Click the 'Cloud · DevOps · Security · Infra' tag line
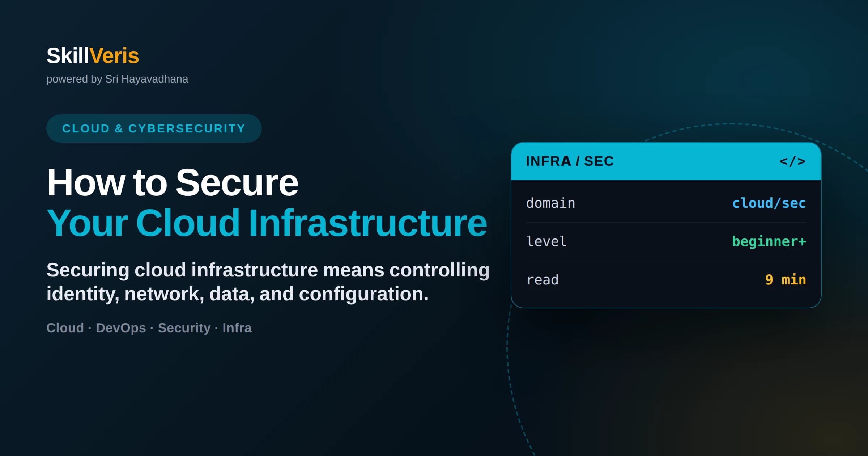 click(x=149, y=328)
